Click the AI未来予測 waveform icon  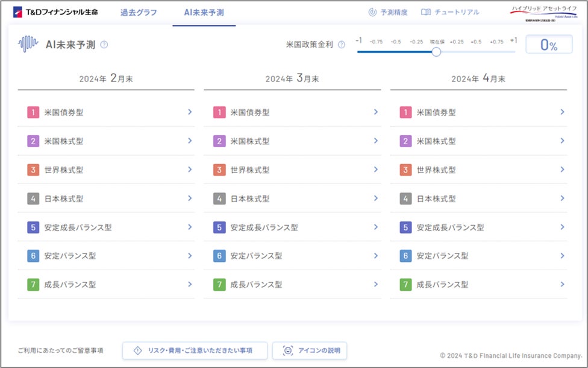pyautogui.click(x=28, y=44)
